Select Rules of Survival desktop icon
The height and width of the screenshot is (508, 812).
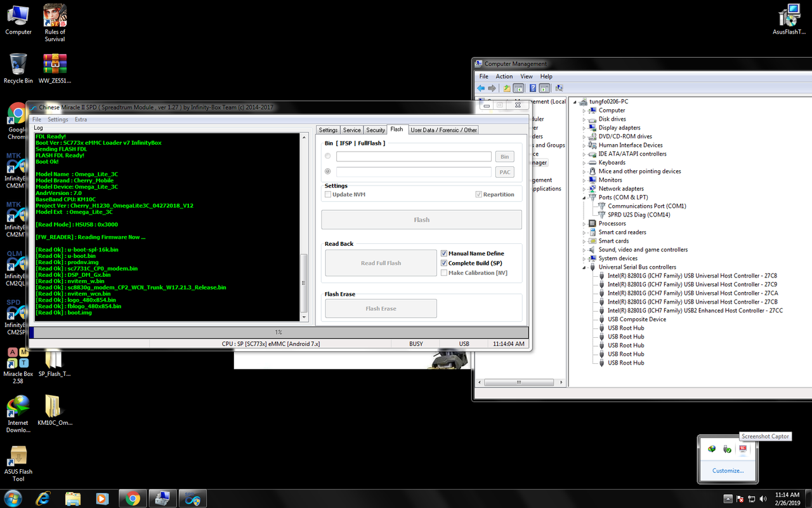tap(55, 23)
